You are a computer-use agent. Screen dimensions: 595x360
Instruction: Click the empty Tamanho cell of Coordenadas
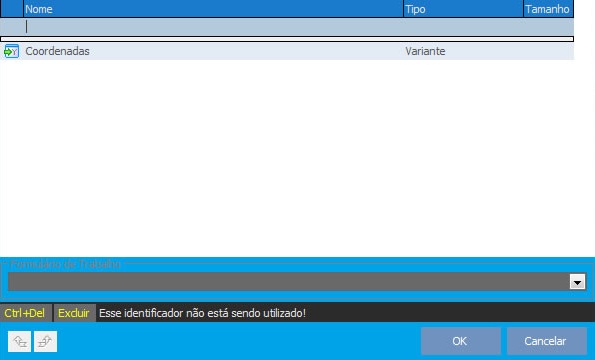pyautogui.click(x=549, y=51)
